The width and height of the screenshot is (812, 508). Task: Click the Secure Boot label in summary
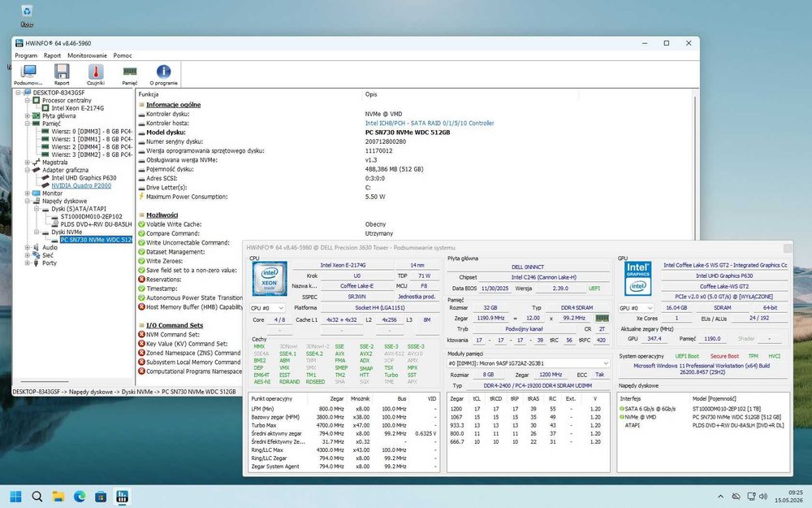(x=724, y=356)
